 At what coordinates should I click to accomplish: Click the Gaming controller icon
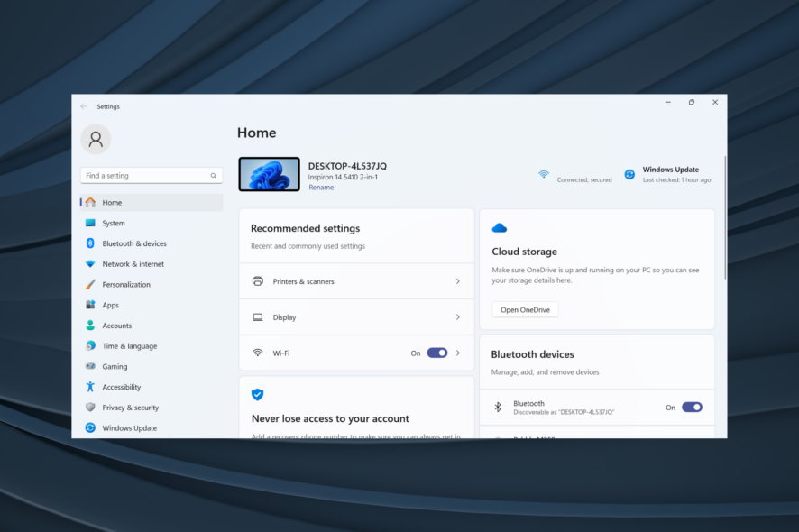coord(91,366)
